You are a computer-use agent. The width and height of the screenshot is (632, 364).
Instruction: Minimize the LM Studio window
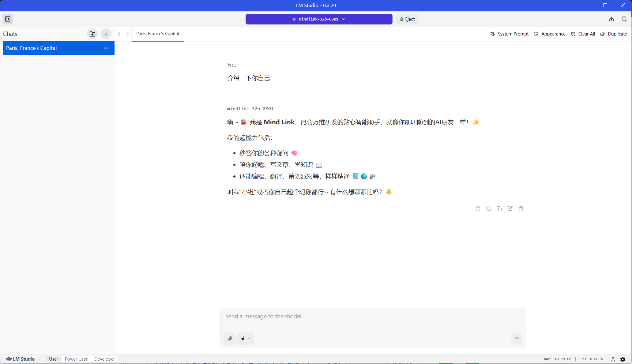coord(588,6)
